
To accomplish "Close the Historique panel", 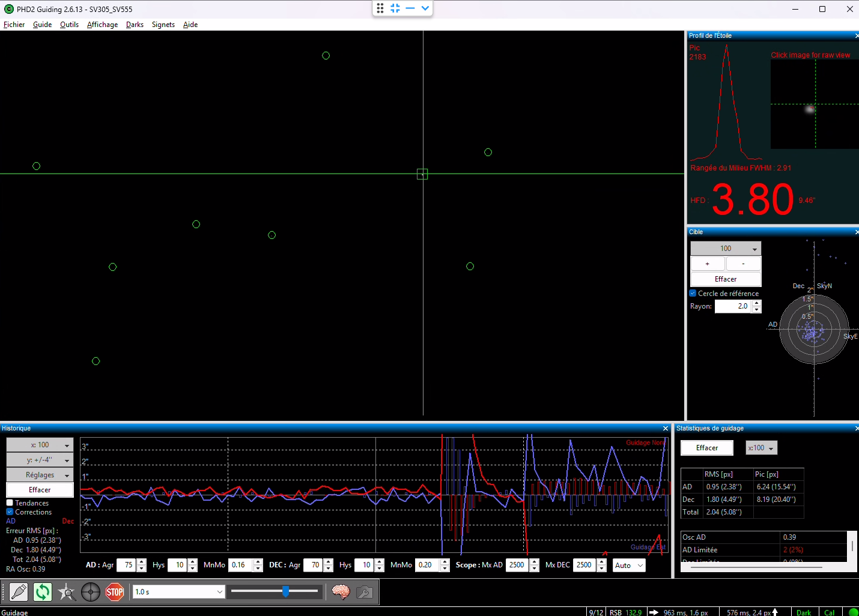I will (x=666, y=428).
